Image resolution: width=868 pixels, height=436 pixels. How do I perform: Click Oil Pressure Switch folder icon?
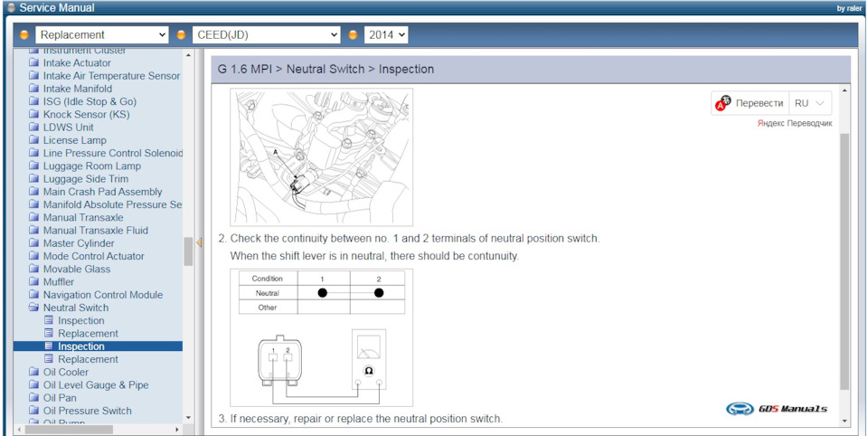point(34,411)
